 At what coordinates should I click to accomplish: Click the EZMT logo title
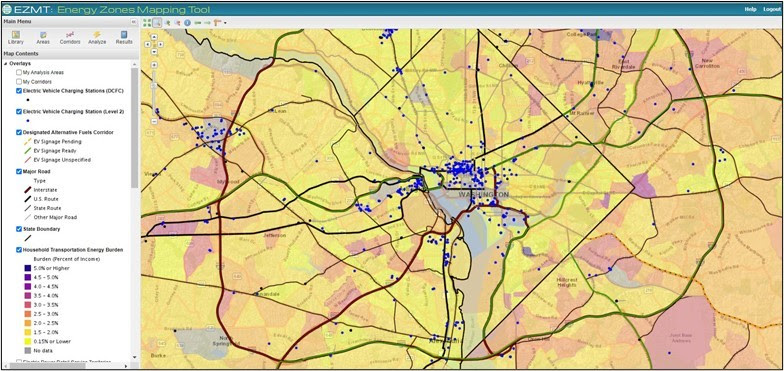pyautogui.click(x=107, y=9)
